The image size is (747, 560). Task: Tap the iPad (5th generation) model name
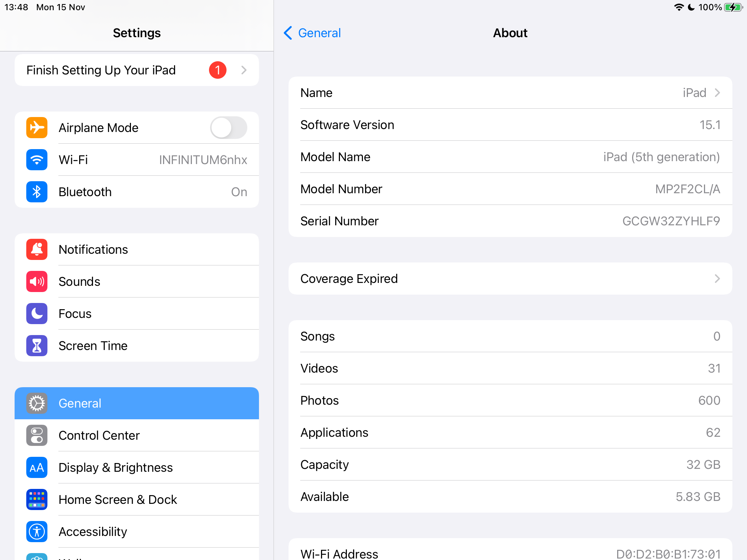click(x=662, y=157)
